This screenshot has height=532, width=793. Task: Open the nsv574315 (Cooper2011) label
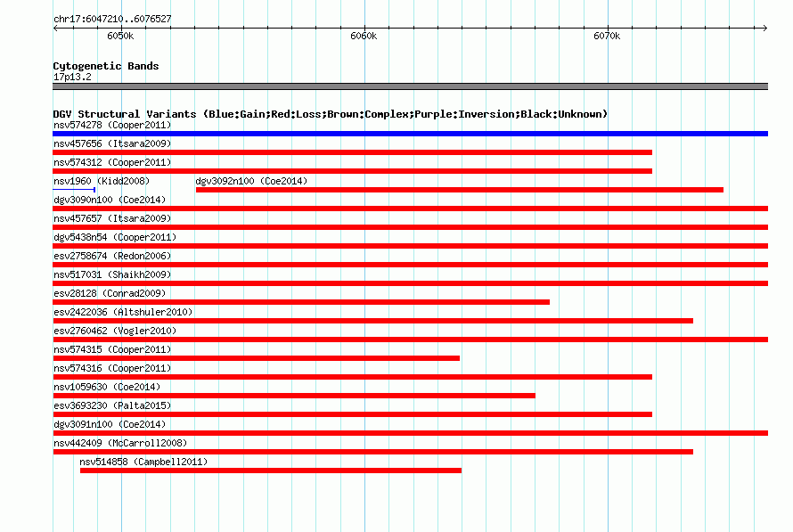pyautogui.click(x=112, y=349)
